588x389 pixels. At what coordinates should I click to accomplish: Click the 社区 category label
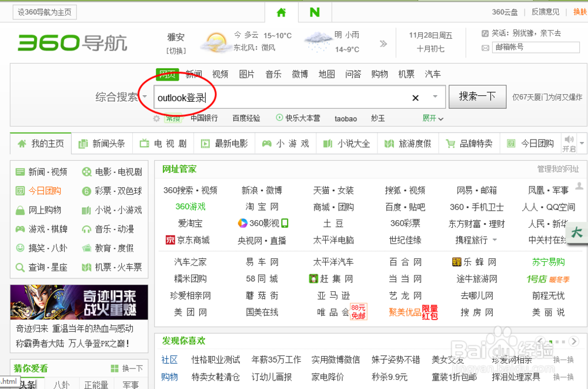(169, 360)
